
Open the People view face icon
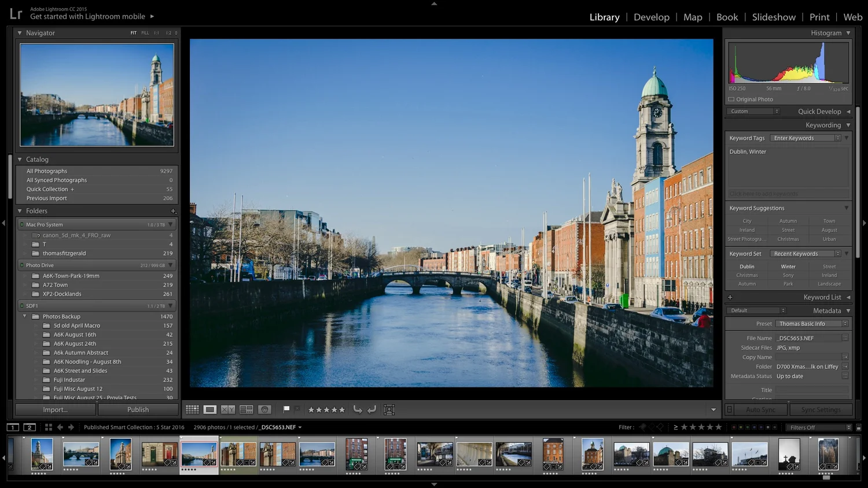tap(264, 409)
